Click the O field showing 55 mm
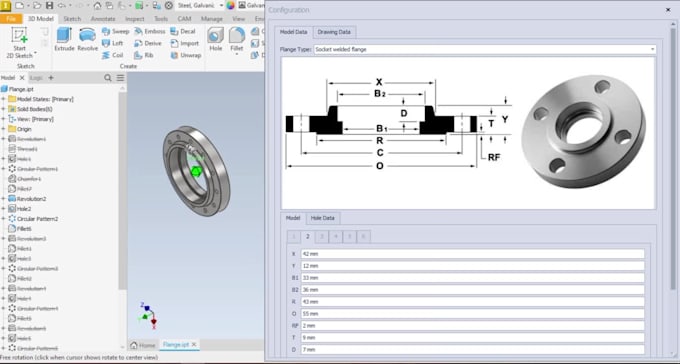680x364 pixels. [x=473, y=313]
